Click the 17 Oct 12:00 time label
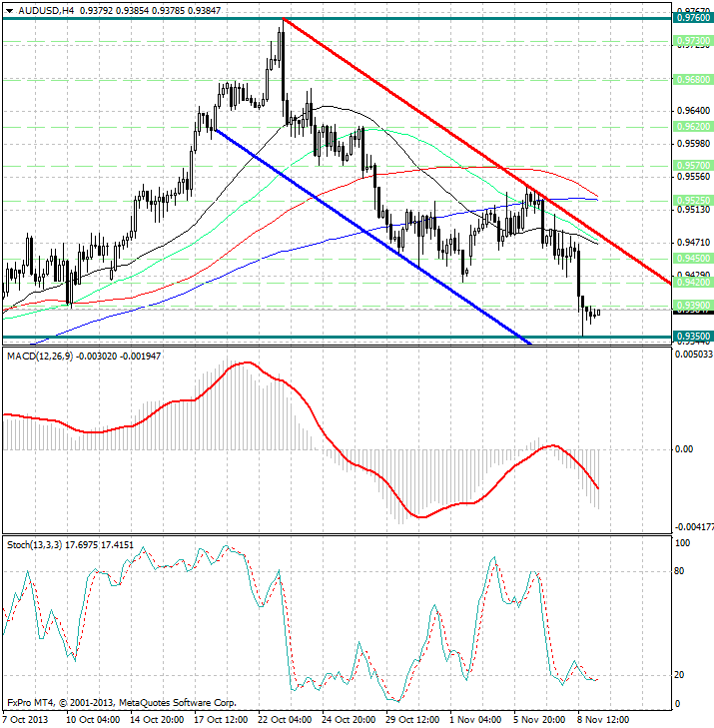 tap(221, 720)
